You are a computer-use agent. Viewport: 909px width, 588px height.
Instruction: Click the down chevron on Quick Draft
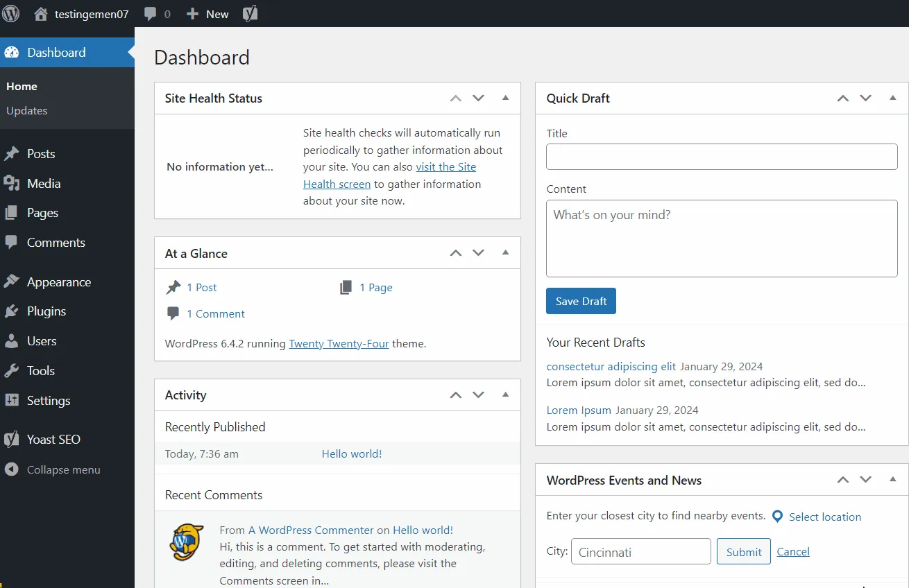point(865,98)
